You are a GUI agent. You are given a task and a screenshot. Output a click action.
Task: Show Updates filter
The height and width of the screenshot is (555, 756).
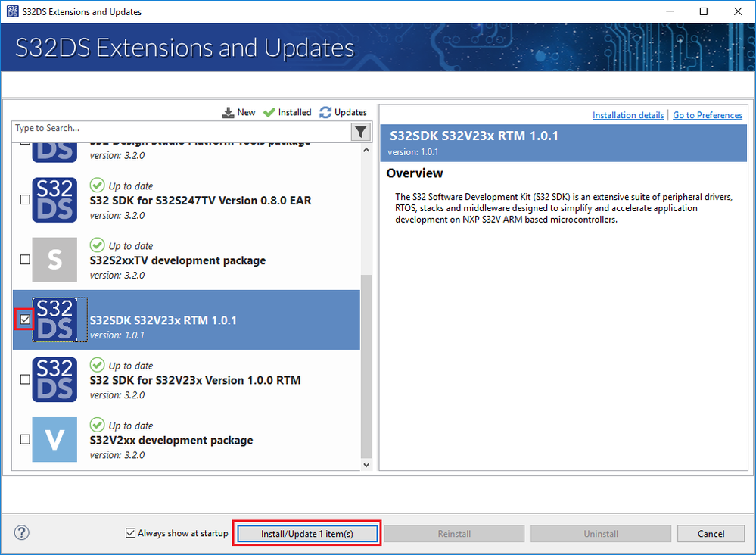coord(343,112)
